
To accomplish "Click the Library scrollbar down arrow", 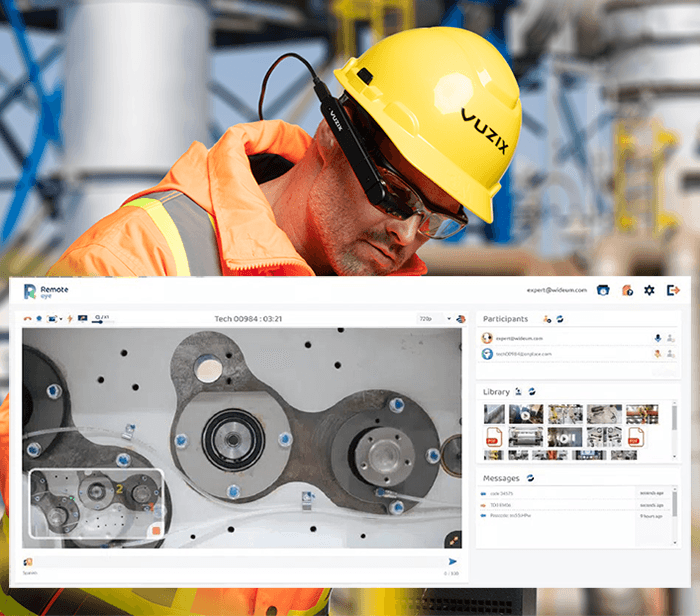I will coord(674,457).
